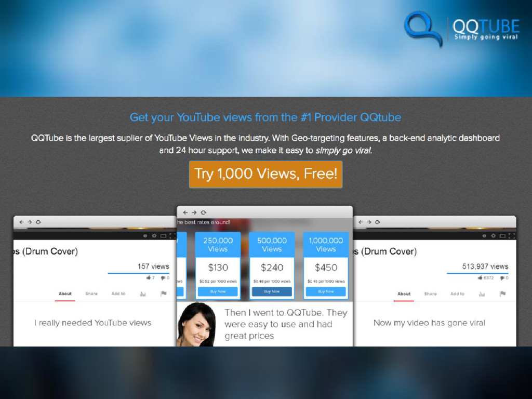The image size is (532, 399).
Task: Click settings gear in left video player
Action: pos(154,235)
